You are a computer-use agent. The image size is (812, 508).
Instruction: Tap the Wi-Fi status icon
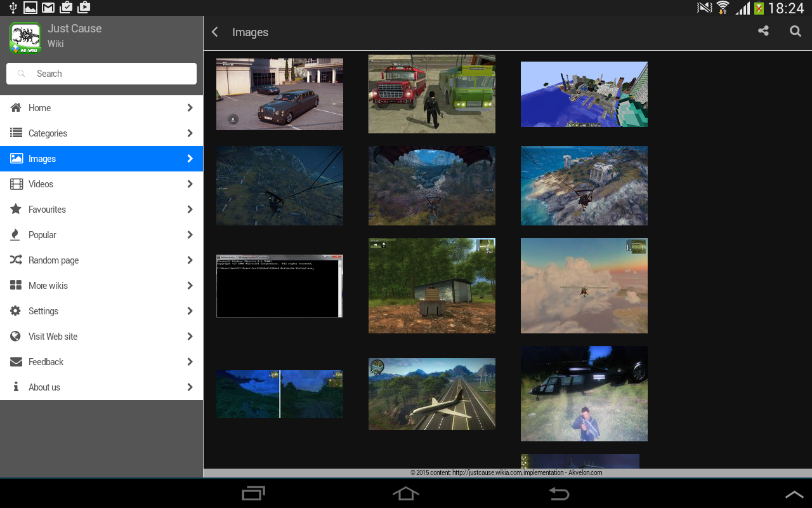coord(723,8)
